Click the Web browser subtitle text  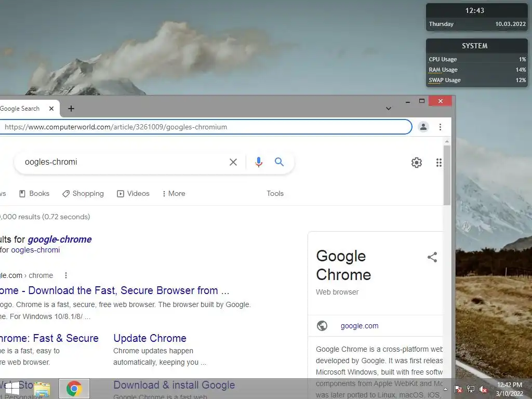[337, 292]
